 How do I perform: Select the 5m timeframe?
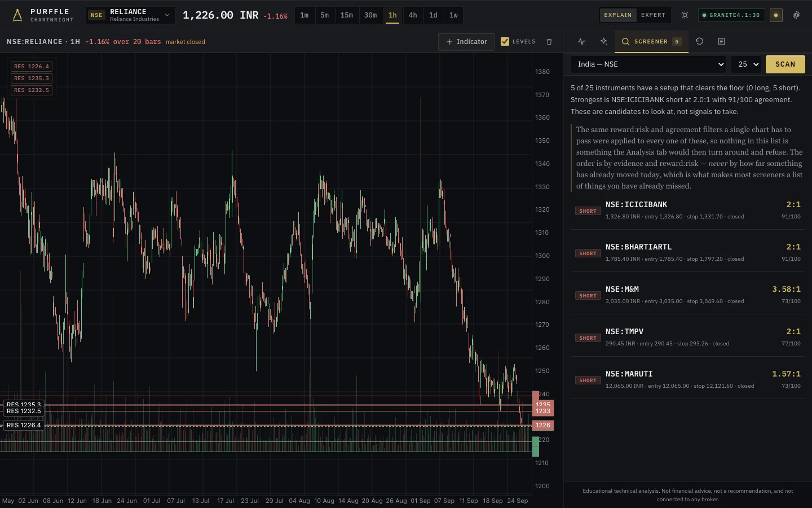click(325, 15)
